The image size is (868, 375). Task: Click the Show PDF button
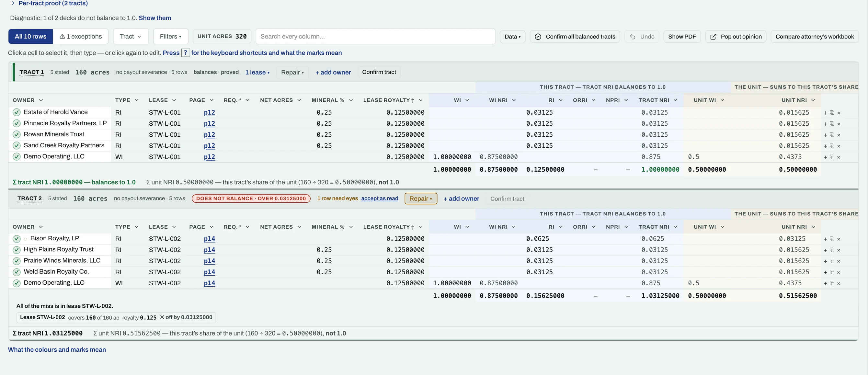pyautogui.click(x=682, y=36)
